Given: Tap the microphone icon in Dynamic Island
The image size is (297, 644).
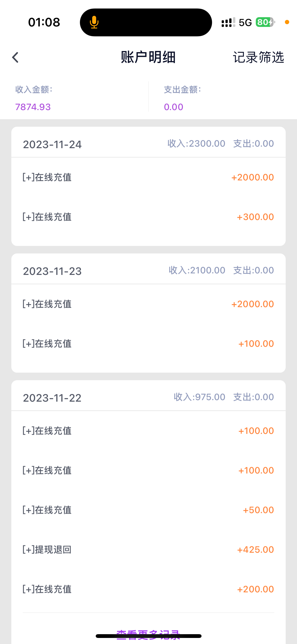Looking at the screenshot, I should [x=94, y=22].
